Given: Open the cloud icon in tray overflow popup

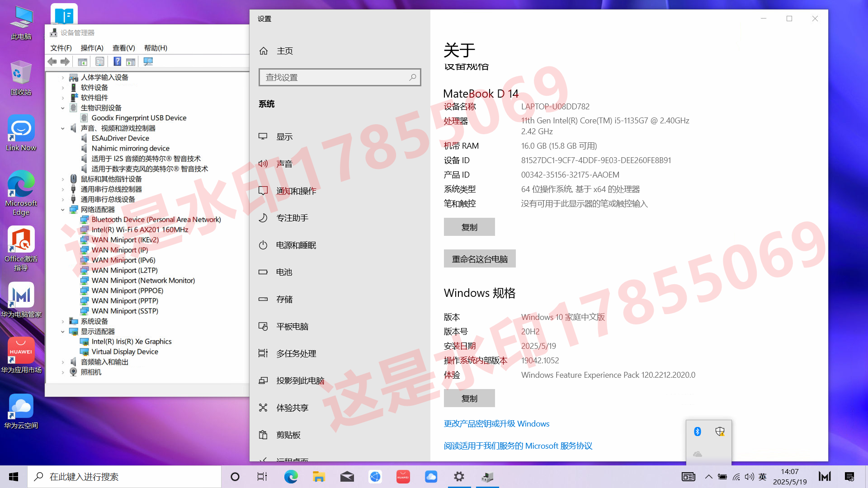Looking at the screenshot, I should 698,454.
